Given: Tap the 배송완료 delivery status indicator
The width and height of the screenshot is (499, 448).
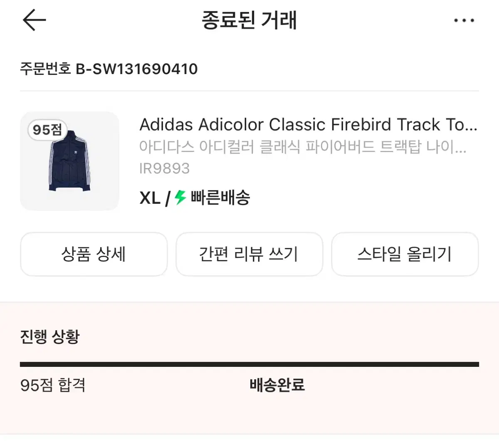Looking at the screenshot, I should tap(277, 386).
